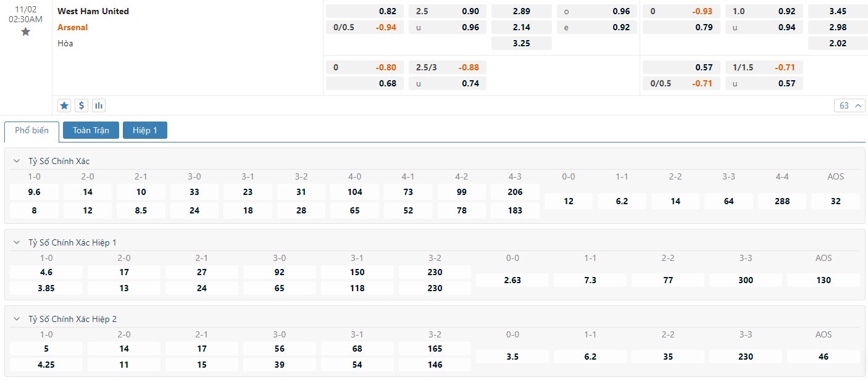
Task: Select the 300 odds for first-half 3-3
Action: tap(746, 280)
